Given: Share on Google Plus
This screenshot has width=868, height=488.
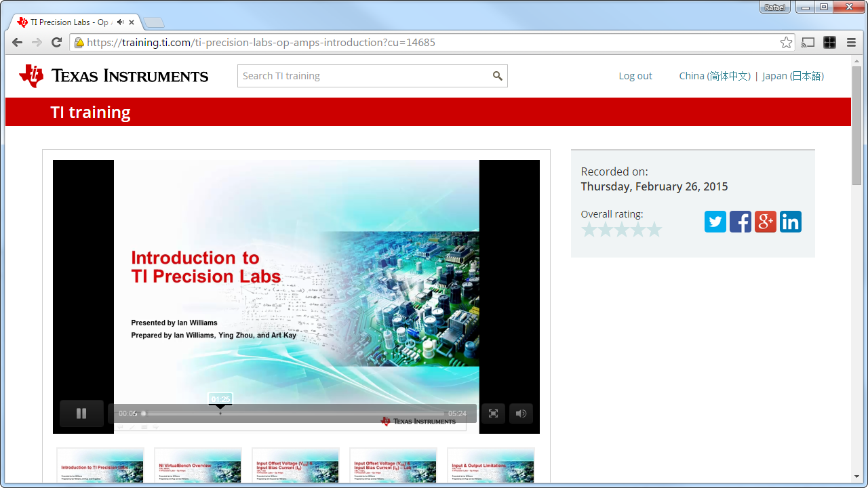Looking at the screenshot, I should pos(766,222).
